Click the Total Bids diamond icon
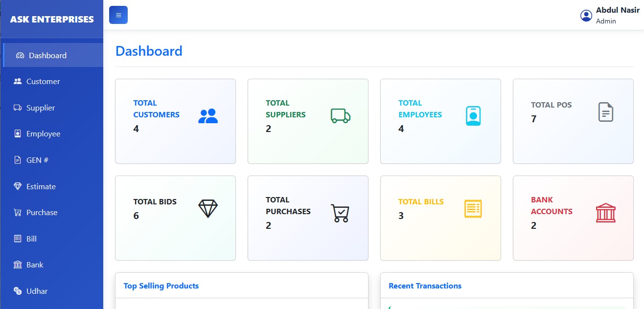The height and width of the screenshot is (309, 644). pos(208,209)
